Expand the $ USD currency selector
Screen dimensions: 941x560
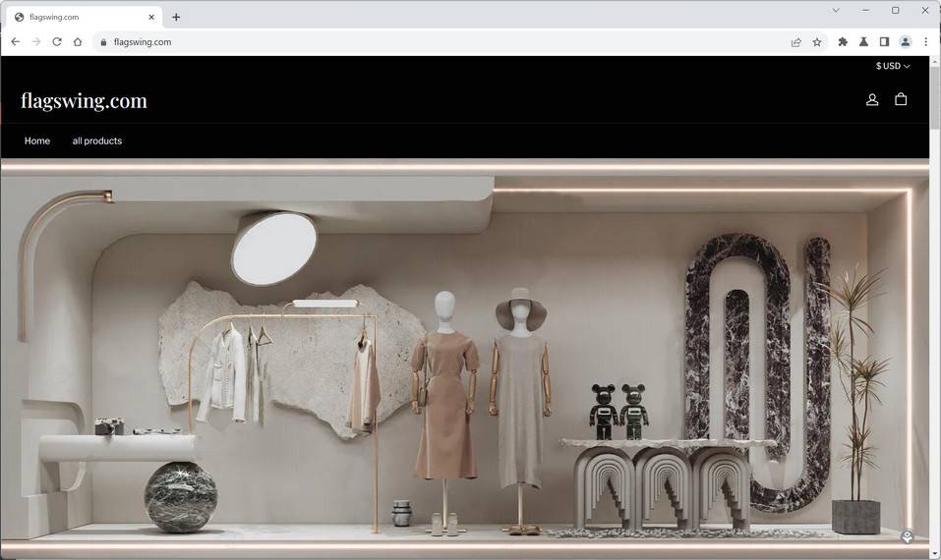(x=893, y=66)
